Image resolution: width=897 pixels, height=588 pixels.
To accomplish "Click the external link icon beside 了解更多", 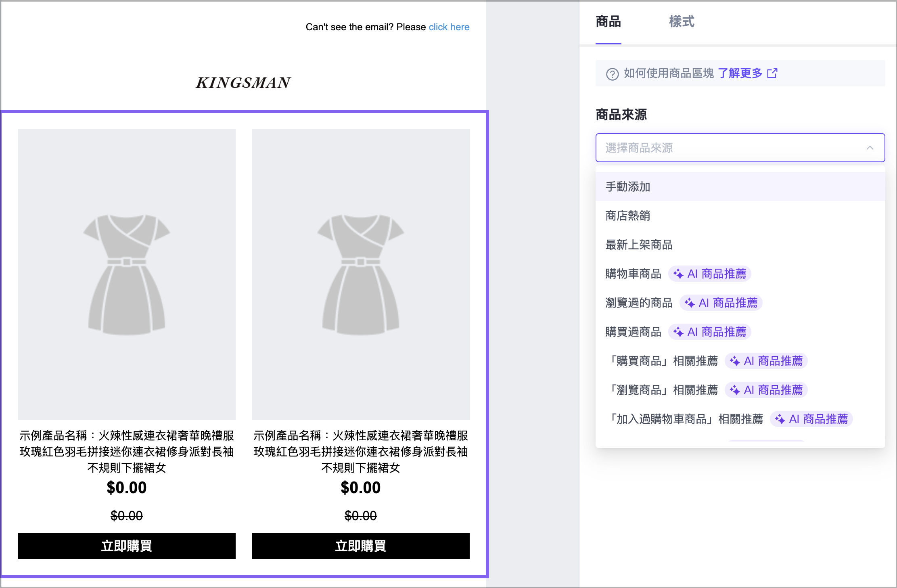I will point(772,73).
